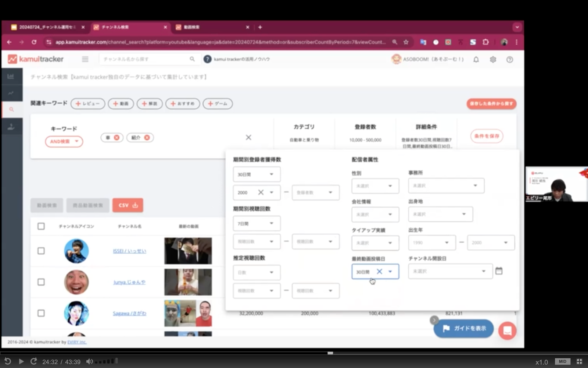The height and width of the screenshot is (368, 588).
Task: Expand the 性別 gender dropdown
Action: pyautogui.click(x=375, y=186)
